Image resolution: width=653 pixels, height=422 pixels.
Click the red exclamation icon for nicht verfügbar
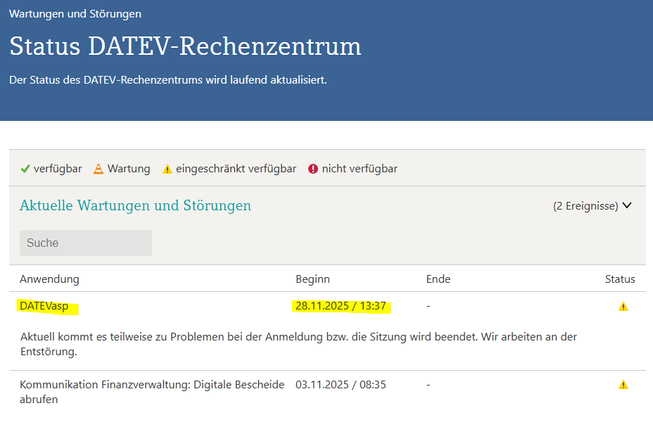[x=313, y=169]
